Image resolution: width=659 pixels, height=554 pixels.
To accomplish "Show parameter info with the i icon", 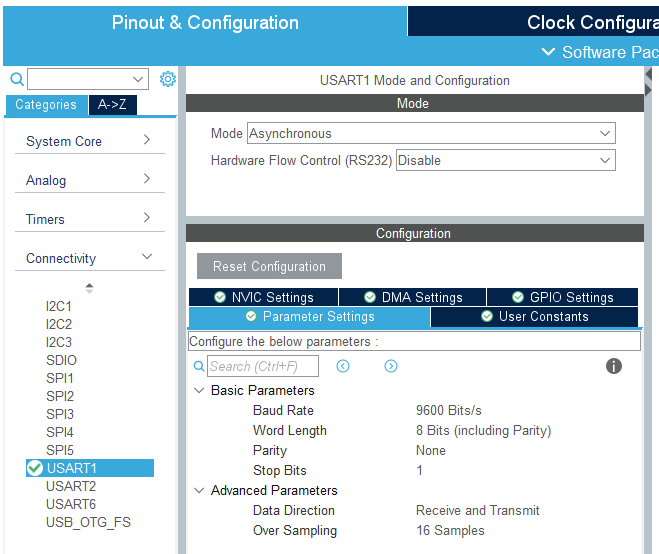I will [614, 366].
